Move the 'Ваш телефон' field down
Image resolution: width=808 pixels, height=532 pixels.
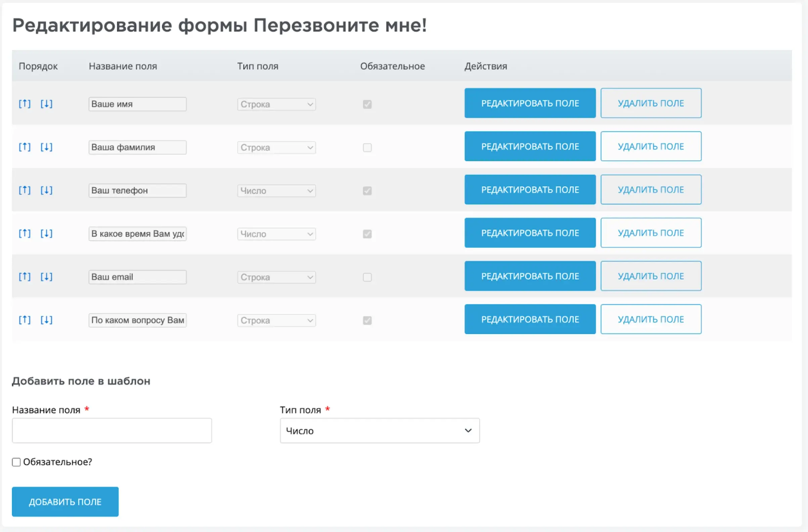point(46,190)
